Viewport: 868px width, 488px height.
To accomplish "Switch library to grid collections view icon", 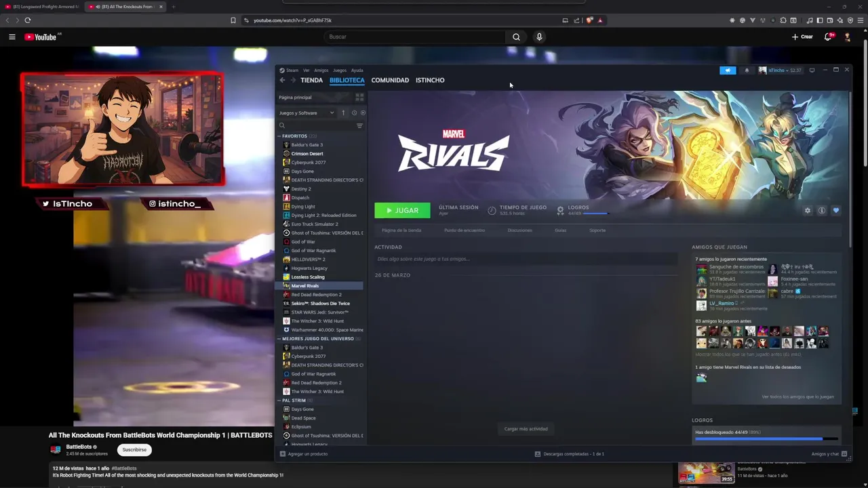I will (359, 97).
